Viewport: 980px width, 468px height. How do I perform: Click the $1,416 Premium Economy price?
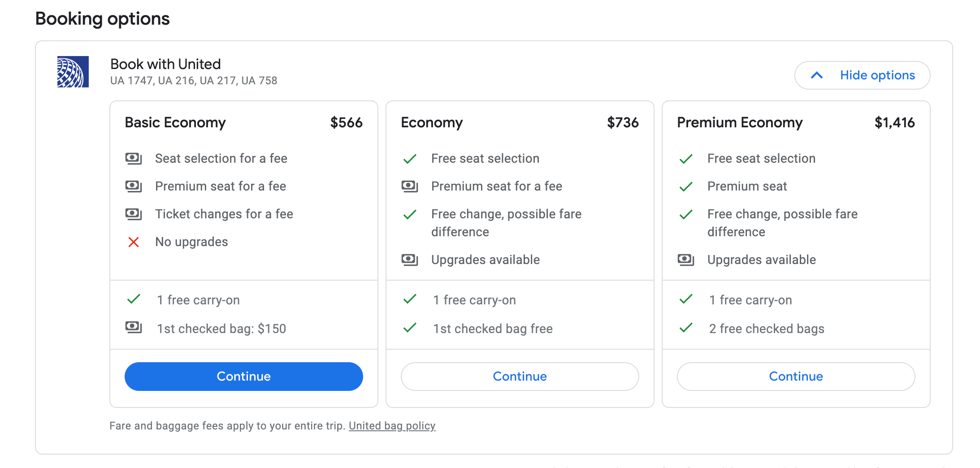(894, 123)
